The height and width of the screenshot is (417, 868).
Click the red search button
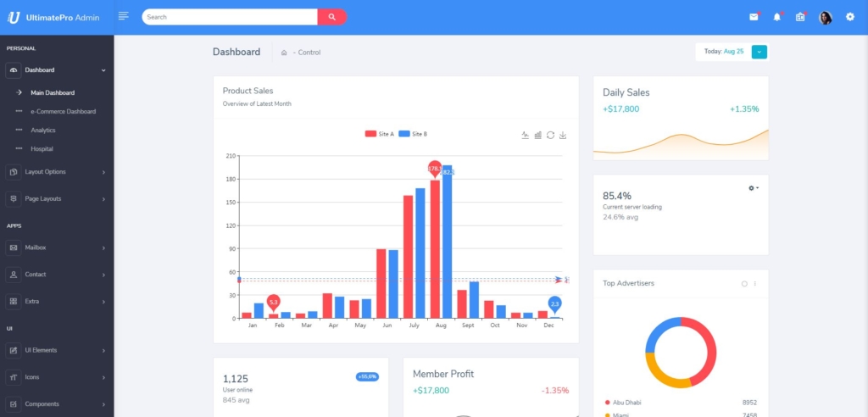331,17
